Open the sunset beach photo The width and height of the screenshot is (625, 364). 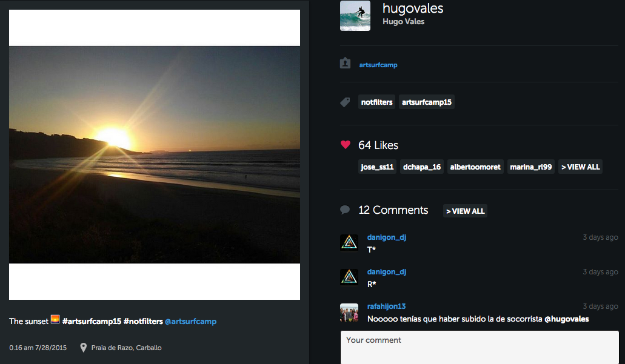(155, 154)
